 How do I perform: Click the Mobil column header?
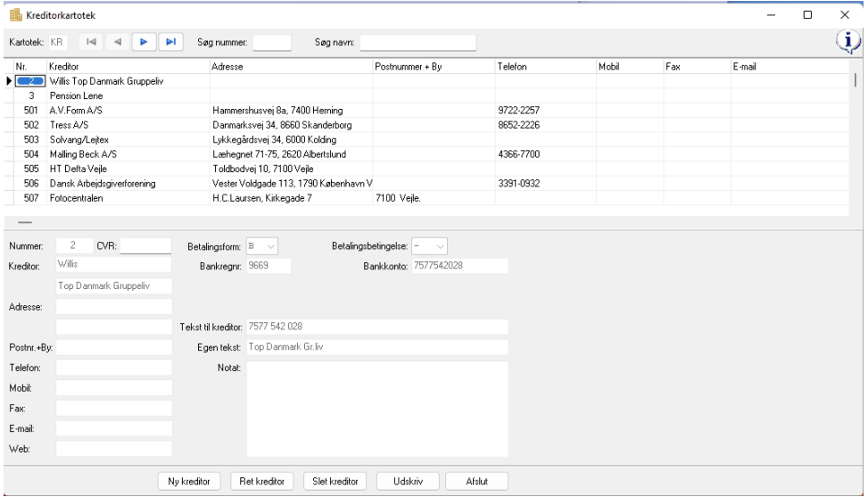click(x=630, y=66)
